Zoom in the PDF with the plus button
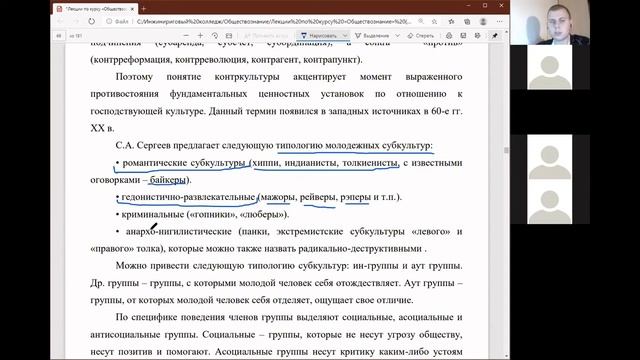The image size is (640, 360). tap(200, 36)
